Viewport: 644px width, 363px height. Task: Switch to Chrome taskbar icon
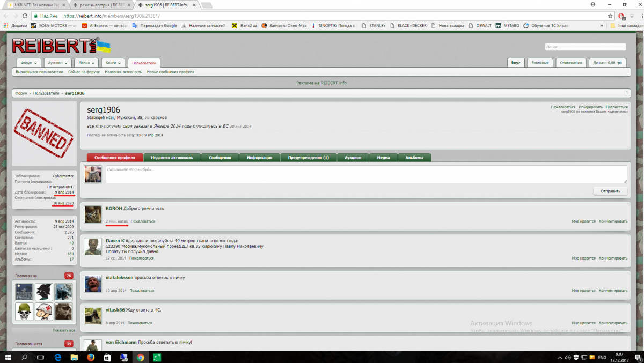(x=140, y=357)
